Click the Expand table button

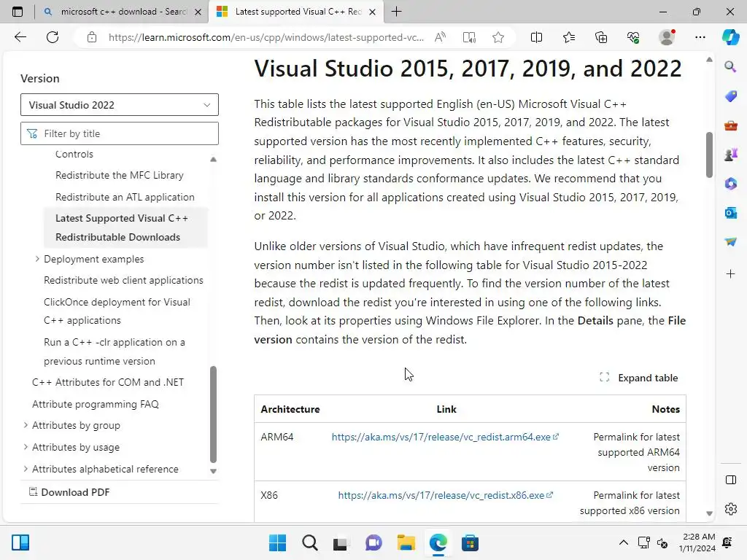pyautogui.click(x=639, y=378)
